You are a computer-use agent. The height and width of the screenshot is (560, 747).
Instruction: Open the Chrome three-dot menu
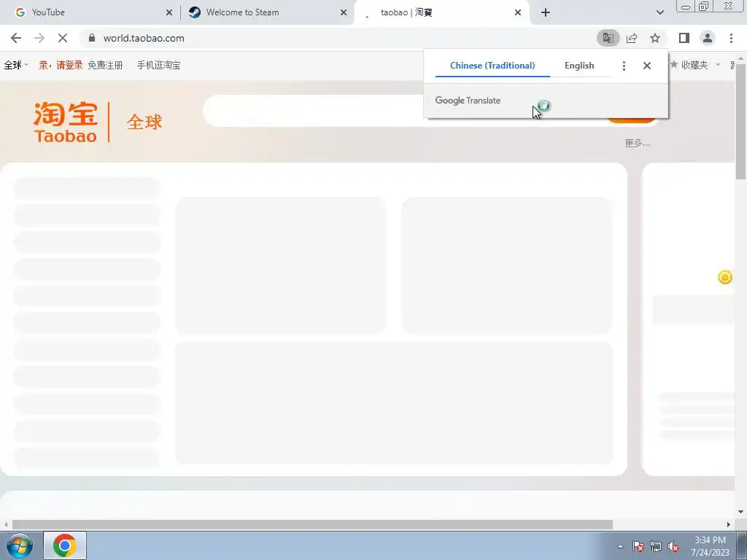[731, 38]
